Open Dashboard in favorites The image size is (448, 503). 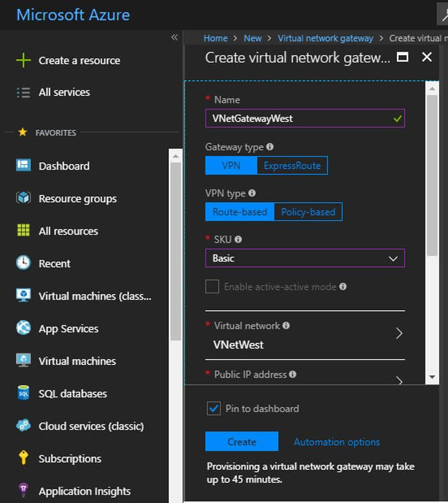click(x=64, y=166)
